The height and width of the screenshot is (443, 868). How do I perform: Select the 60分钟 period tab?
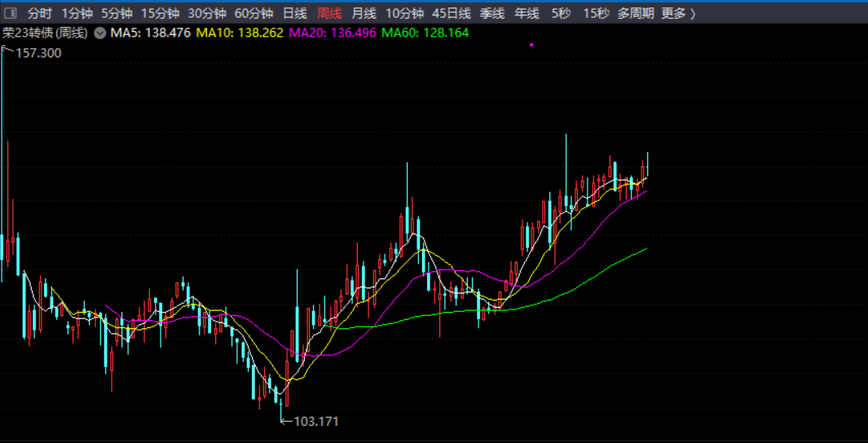[254, 14]
